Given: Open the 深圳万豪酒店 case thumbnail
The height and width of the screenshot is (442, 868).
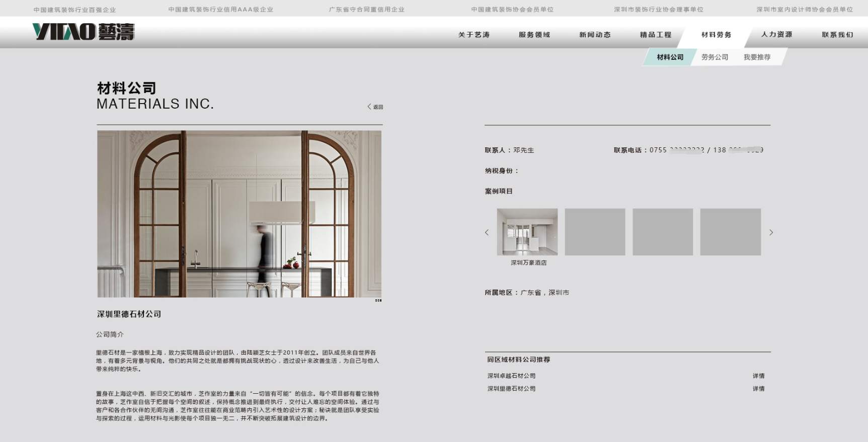Looking at the screenshot, I should coord(527,232).
